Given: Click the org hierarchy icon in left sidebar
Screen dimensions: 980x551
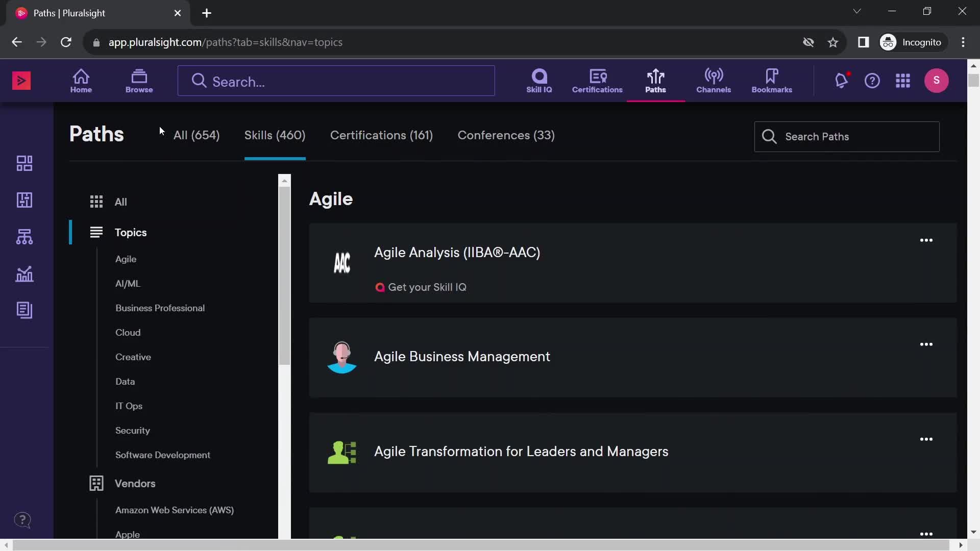Looking at the screenshot, I should [24, 237].
